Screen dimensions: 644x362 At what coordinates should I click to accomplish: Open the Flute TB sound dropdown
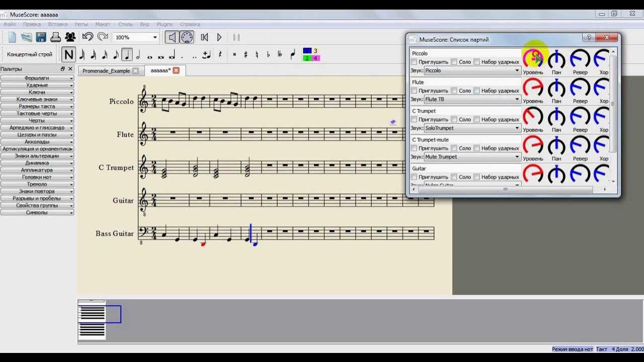click(x=472, y=99)
